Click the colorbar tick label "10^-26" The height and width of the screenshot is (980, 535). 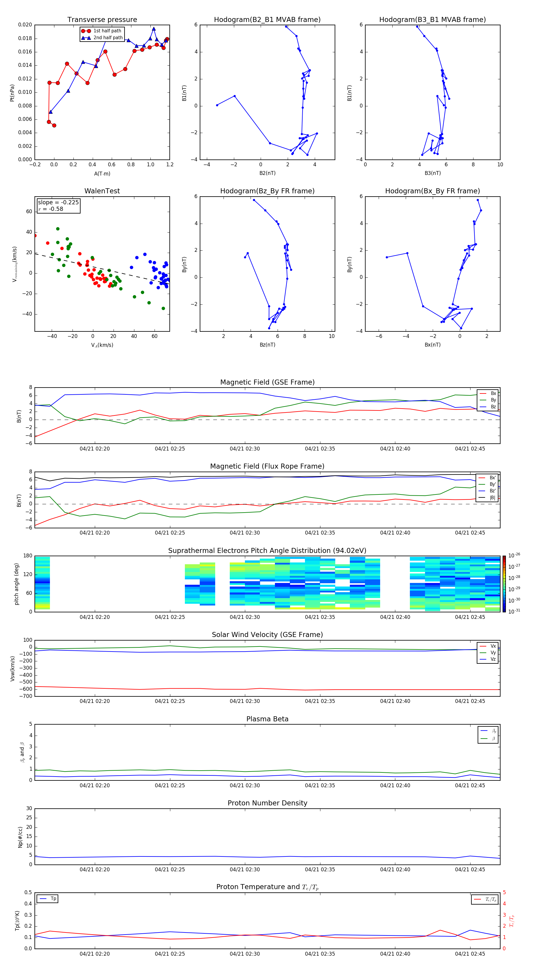(514, 555)
